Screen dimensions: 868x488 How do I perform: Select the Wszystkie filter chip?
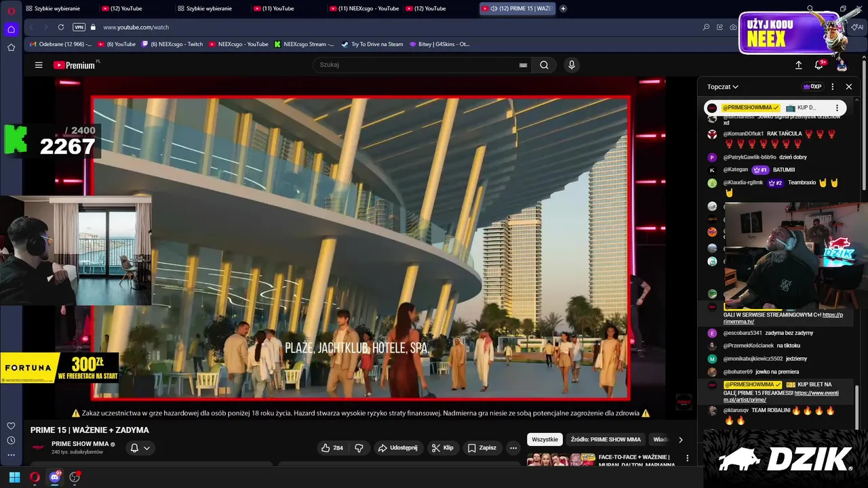coord(545,439)
